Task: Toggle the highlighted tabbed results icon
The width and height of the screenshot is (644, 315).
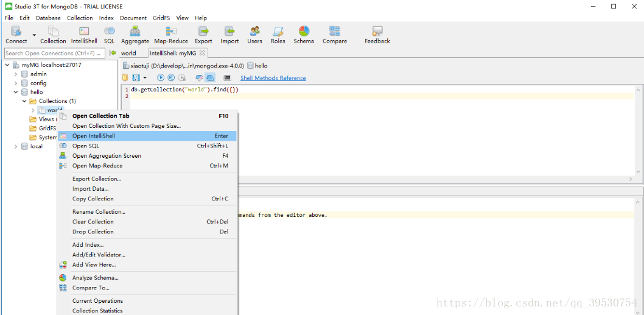Action: click(x=210, y=78)
